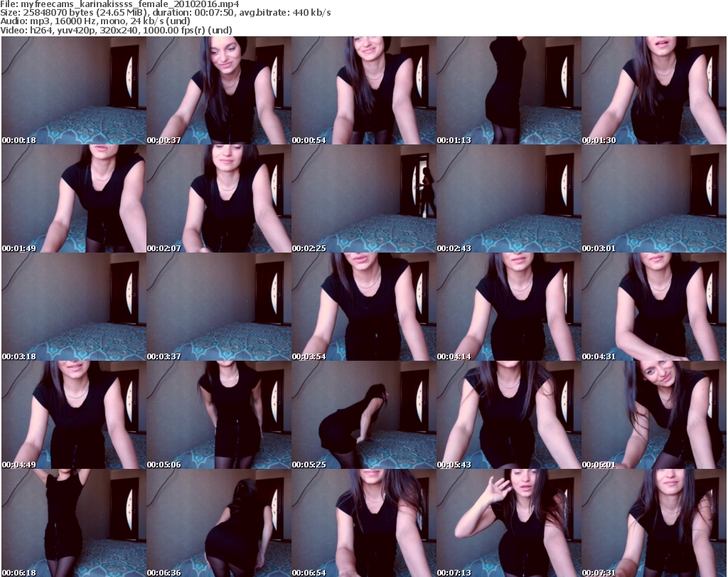Click the thumbnail timestamped 00:03:01
The height and width of the screenshot is (577, 728).
click(654, 198)
